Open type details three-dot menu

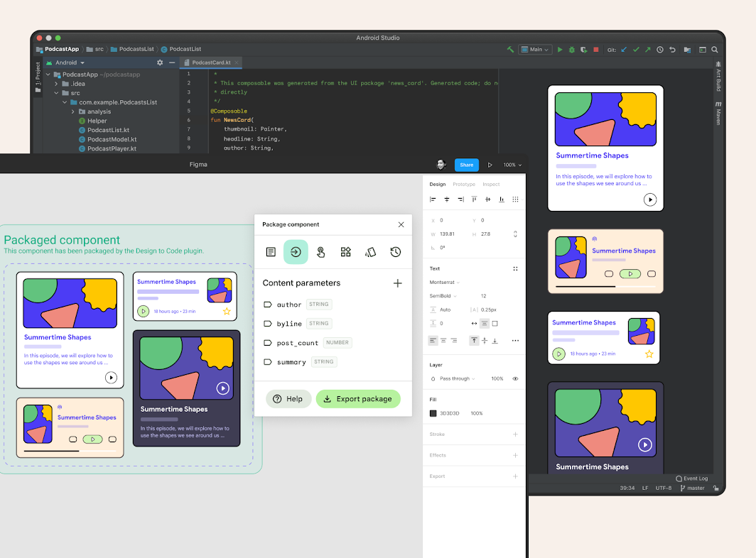coord(515,341)
